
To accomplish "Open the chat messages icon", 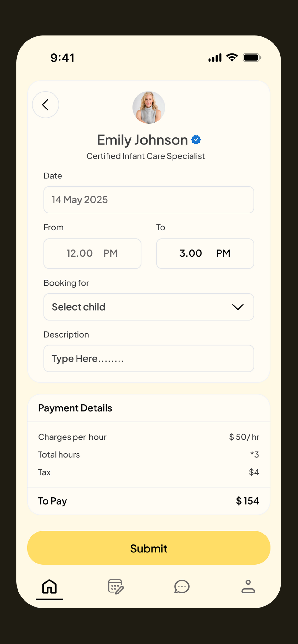I will [x=182, y=586].
